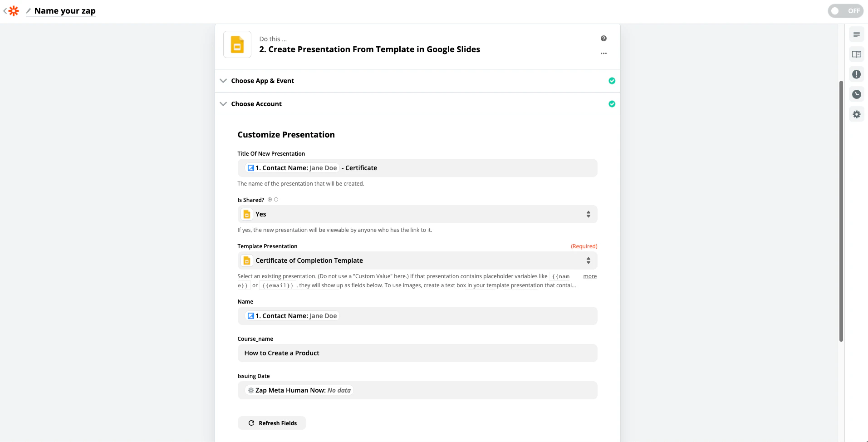Image resolution: width=868 pixels, height=442 pixels.
Task: Click the Zap Meta Human Now pill
Action: coord(299,390)
